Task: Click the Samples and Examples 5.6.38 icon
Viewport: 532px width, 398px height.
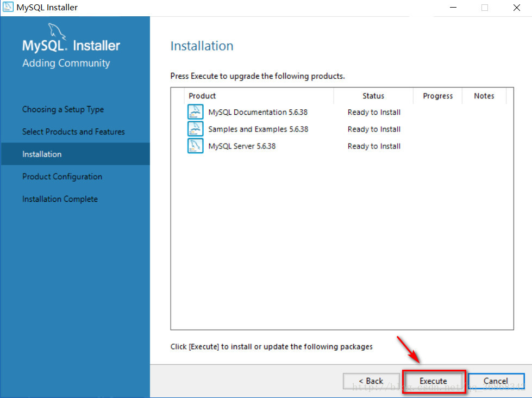Action: [x=196, y=129]
